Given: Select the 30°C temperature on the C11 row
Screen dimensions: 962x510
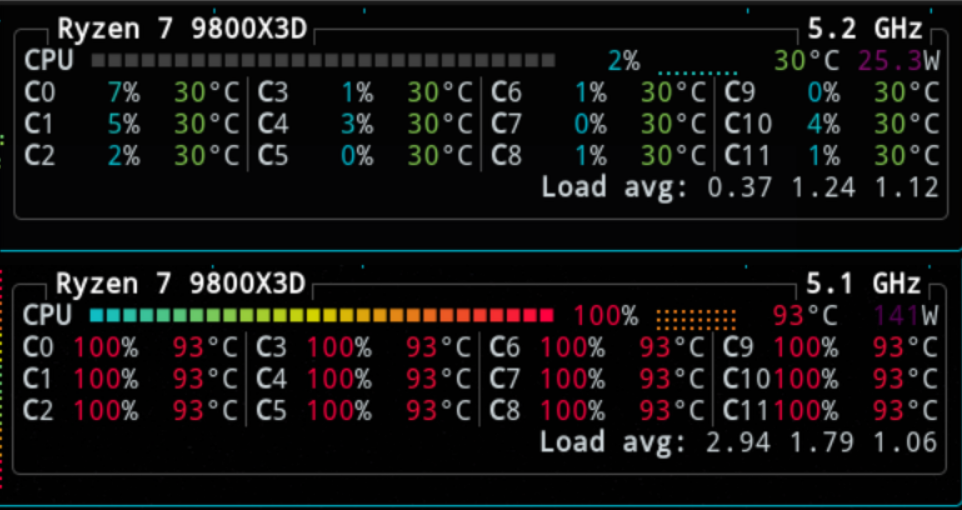Looking at the screenshot, I should tap(907, 156).
